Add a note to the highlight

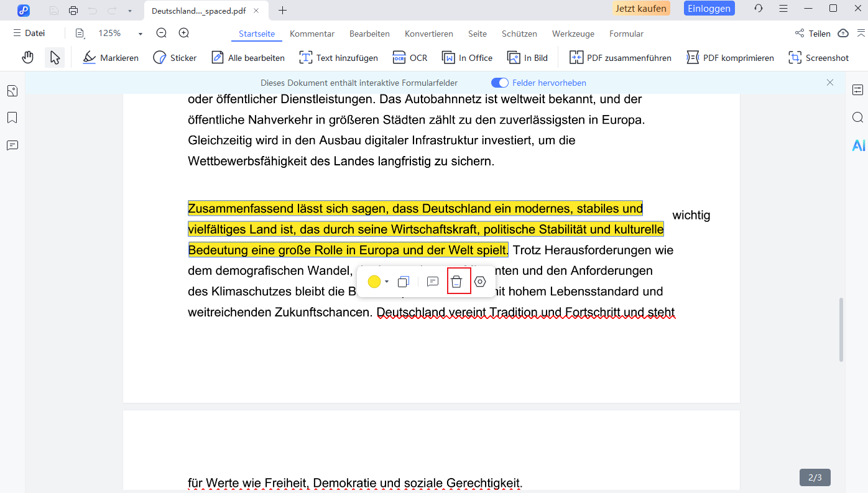click(433, 282)
